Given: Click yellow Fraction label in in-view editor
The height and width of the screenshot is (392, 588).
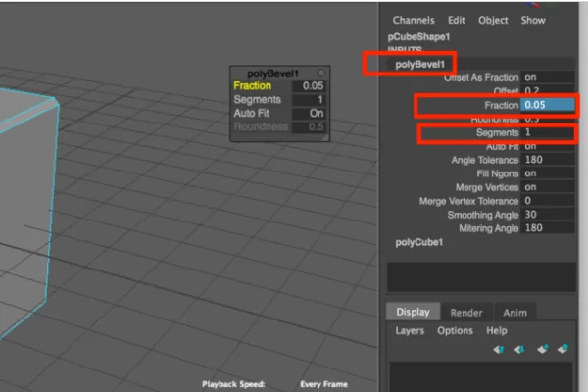Looking at the screenshot, I should (x=252, y=85).
